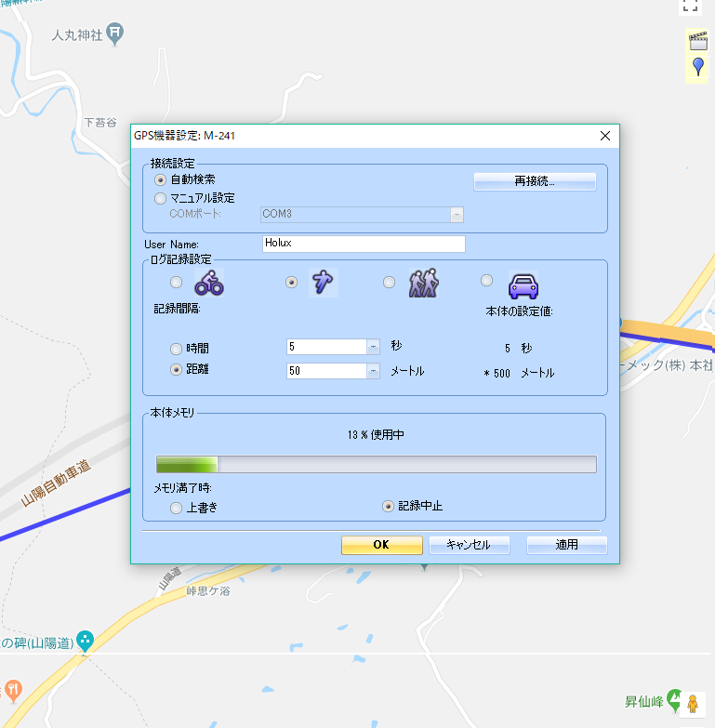715x728 pixels.
Task: Click the 記録間隔 label
Action: 177,309
